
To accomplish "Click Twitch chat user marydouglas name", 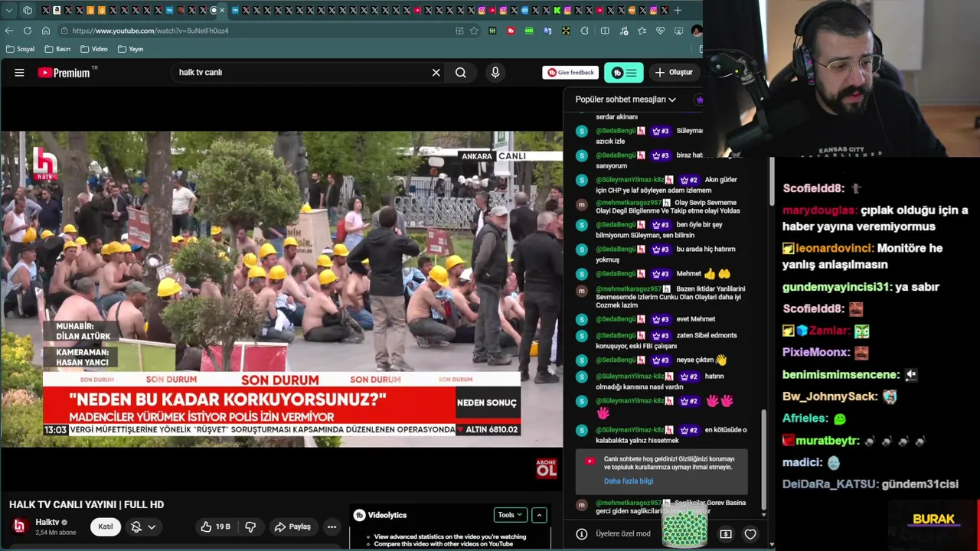I will (x=818, y=210).
